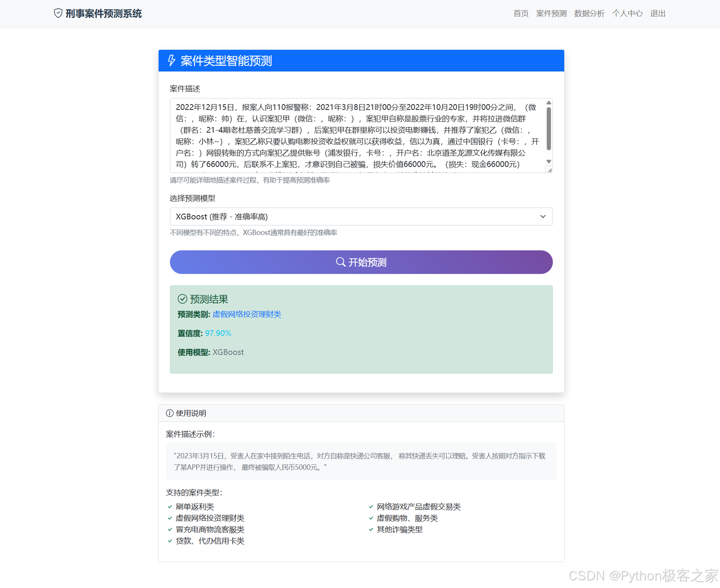Click the checkmark next to 刷单返利类
The height and width of the screenshot is (588, 720).
pyautogui.click(x=170, y=507)
